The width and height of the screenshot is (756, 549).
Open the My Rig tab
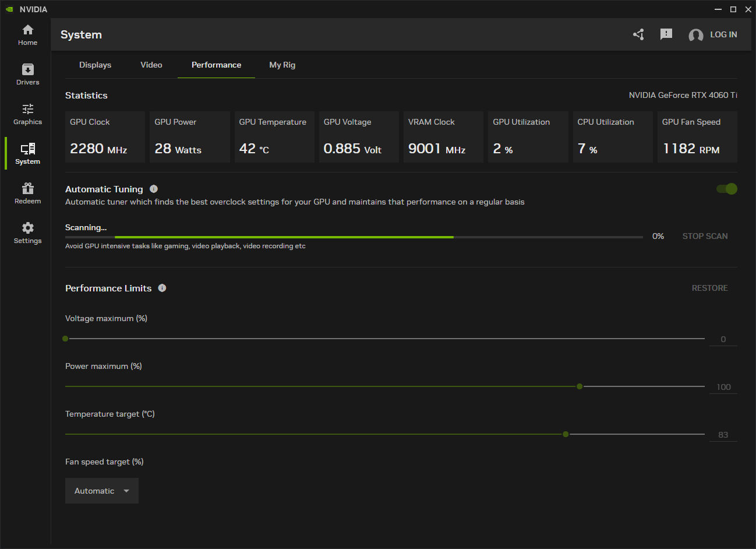[282, 65]
